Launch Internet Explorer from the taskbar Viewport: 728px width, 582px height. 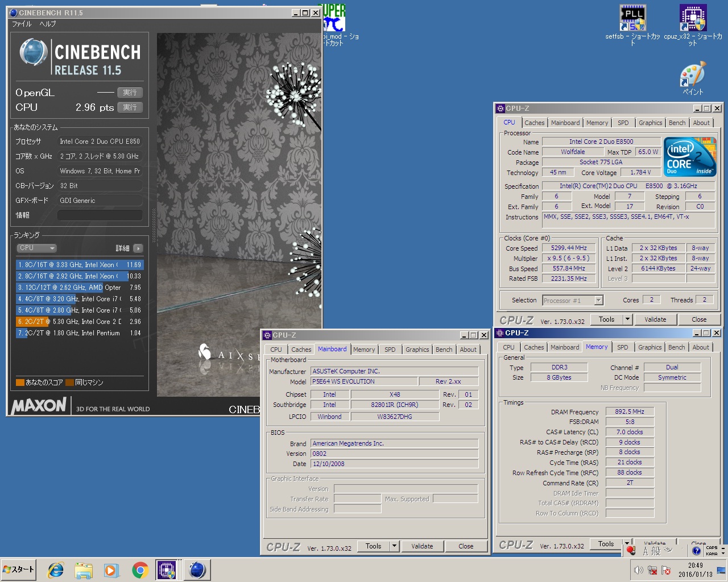point(56,570)
